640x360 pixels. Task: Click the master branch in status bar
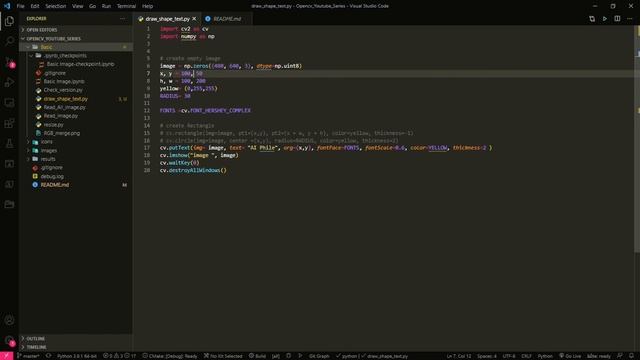(x=28, y=356)
